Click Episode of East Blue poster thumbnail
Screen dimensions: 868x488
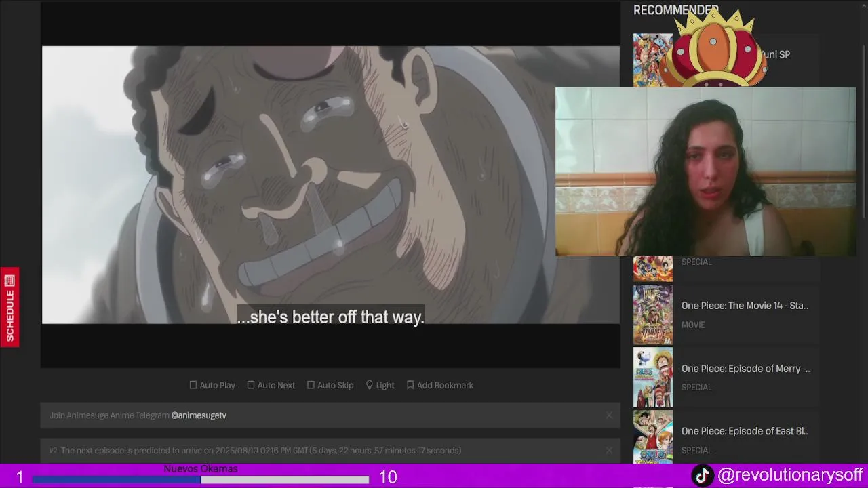tap(653, 436)
